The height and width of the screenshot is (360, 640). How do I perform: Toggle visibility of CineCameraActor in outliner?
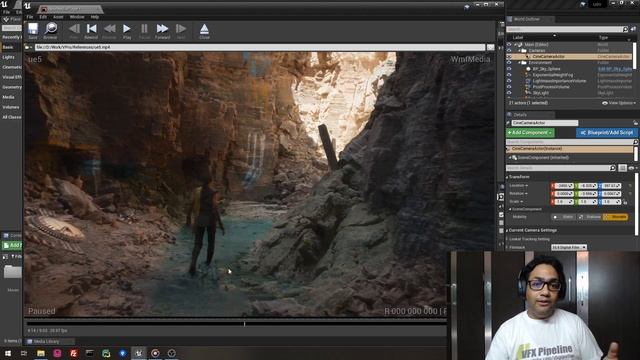pyautogui.click(x=509, y=57)
